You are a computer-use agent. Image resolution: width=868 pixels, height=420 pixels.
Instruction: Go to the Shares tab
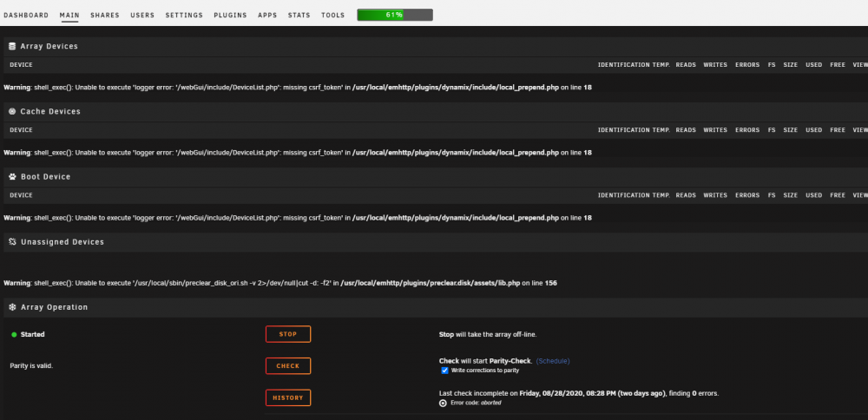point(105,15)
